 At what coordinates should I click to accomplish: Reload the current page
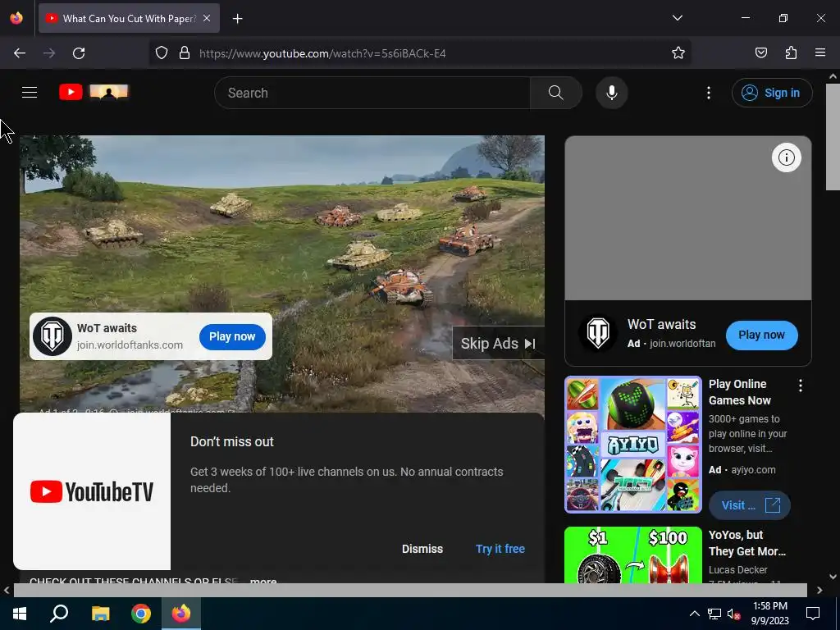(79, 53)
